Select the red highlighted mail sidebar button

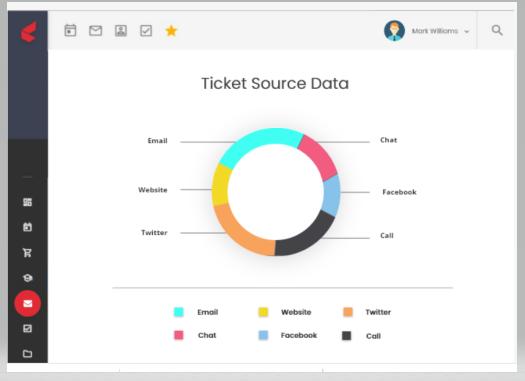click(x=27, y=303)
